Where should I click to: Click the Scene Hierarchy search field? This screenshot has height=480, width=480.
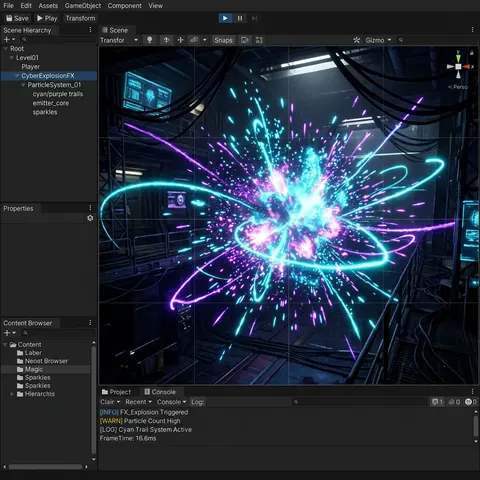58,39
